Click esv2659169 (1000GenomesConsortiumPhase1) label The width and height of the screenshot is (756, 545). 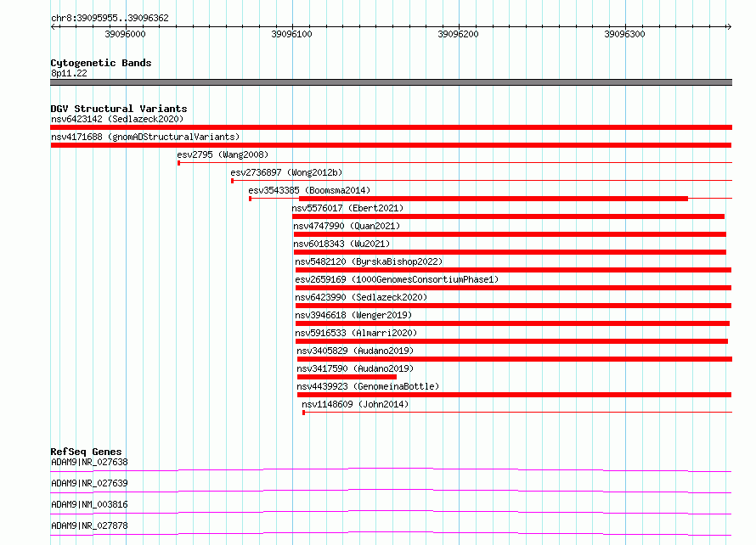(x=397, y=279)
